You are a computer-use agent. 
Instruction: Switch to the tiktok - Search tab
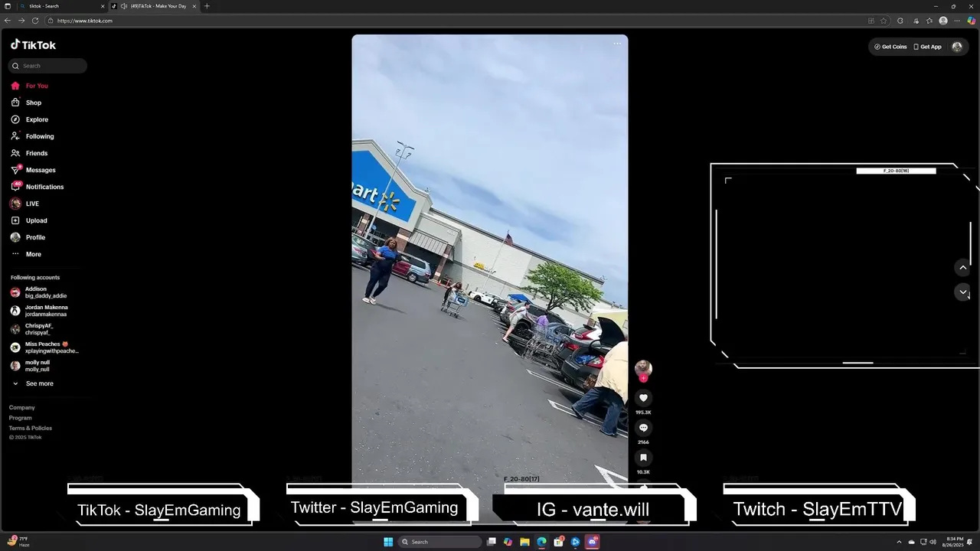click(61, 6)
